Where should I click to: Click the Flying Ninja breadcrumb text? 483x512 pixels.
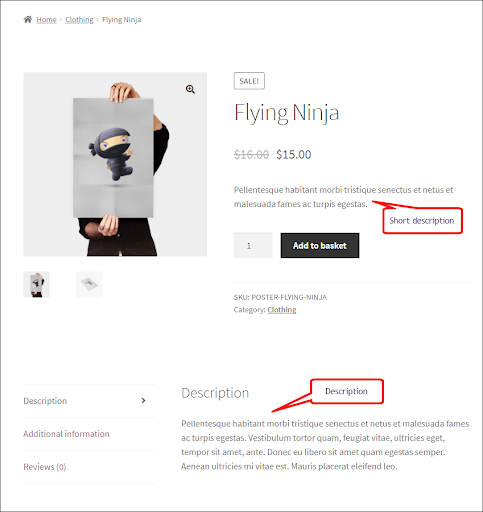pos(121,20)
